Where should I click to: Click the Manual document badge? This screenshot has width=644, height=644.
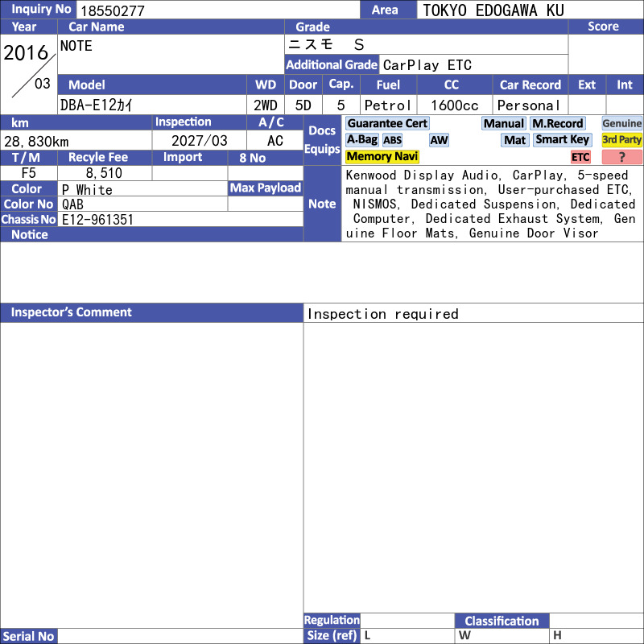point(504,123)
